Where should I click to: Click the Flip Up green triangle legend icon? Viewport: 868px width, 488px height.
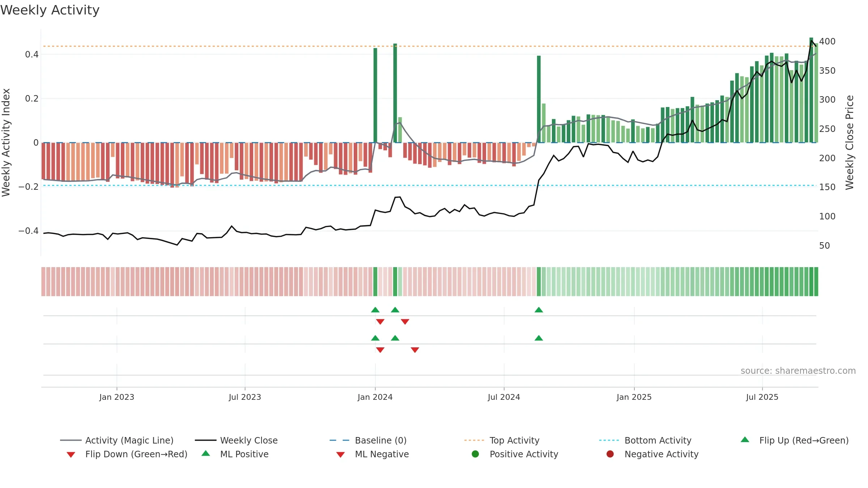745,440
